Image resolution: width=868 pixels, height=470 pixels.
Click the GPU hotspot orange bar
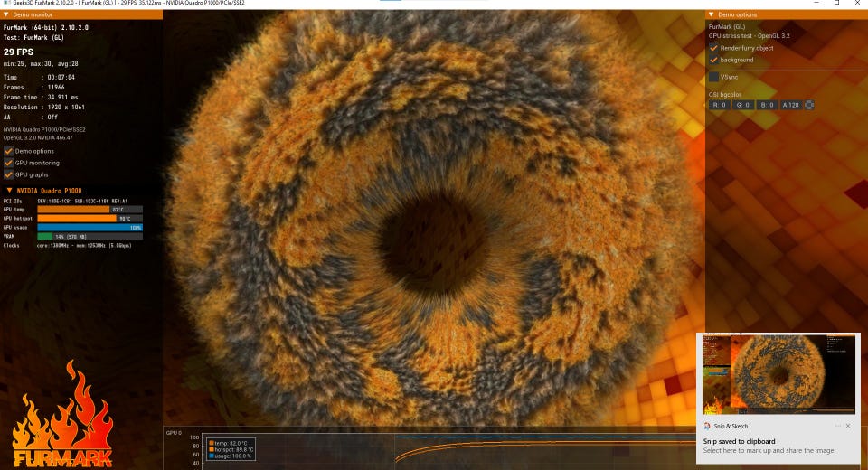(77, 219)
